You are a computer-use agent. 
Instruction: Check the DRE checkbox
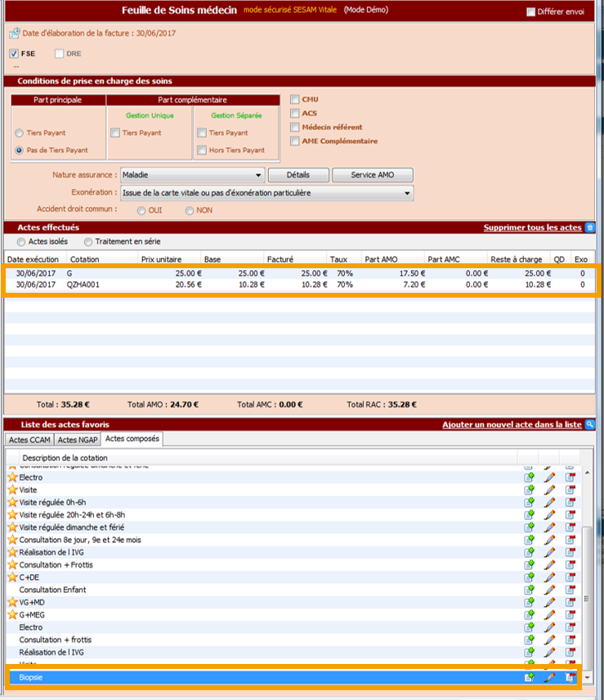59,54
